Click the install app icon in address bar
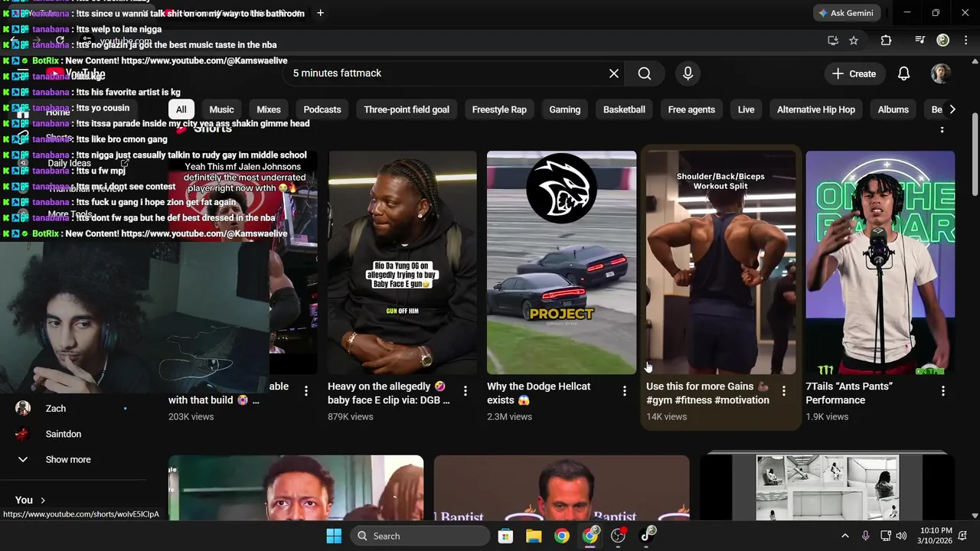 pyautogui.click(x=833, y=41)
